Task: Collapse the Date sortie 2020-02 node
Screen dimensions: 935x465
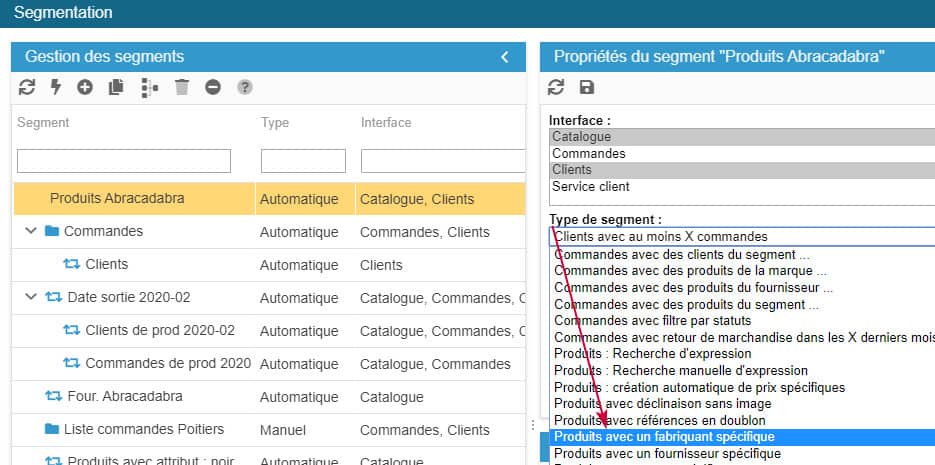Action: pos(31,297)
